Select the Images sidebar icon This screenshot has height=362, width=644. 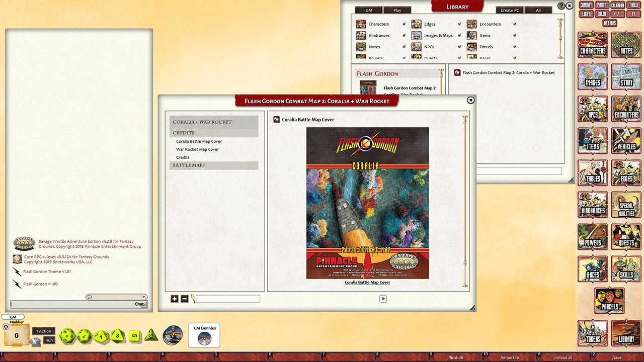[592, 77]
